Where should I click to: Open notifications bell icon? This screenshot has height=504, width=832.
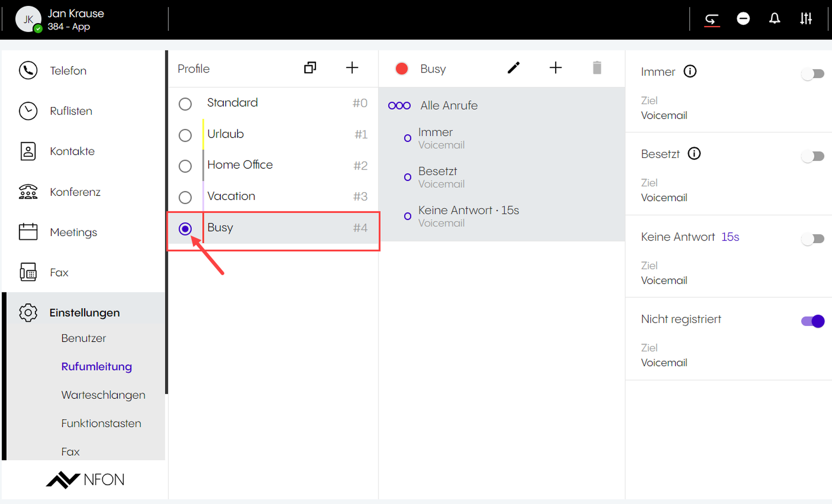click(x=774, y=19)
